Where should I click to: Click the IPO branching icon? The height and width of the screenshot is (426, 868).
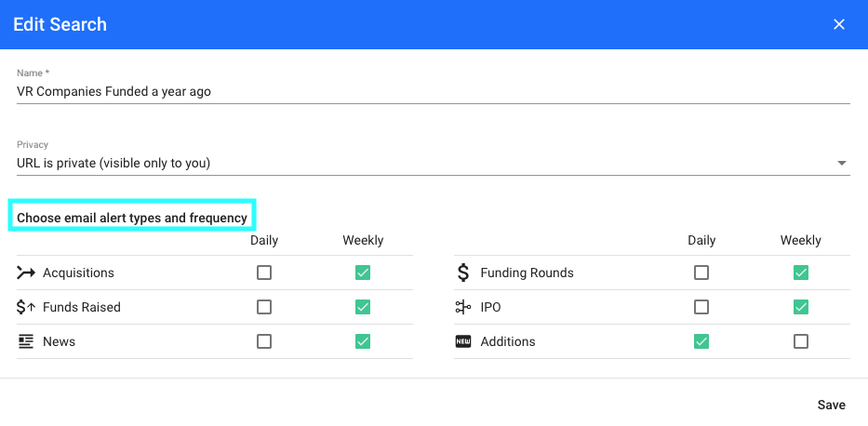tap(462, 307)
